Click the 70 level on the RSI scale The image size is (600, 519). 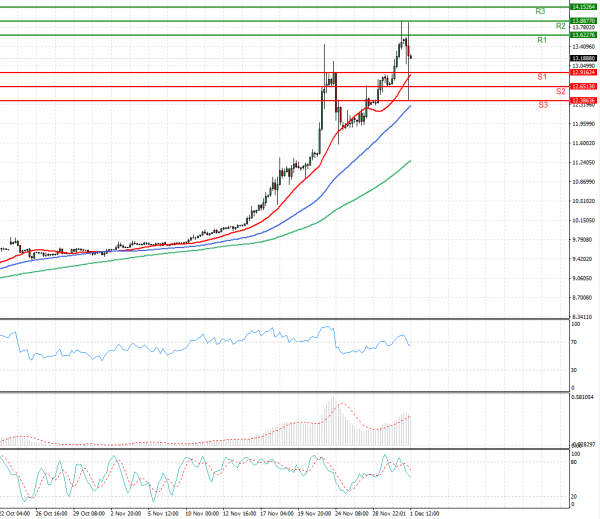574,342
